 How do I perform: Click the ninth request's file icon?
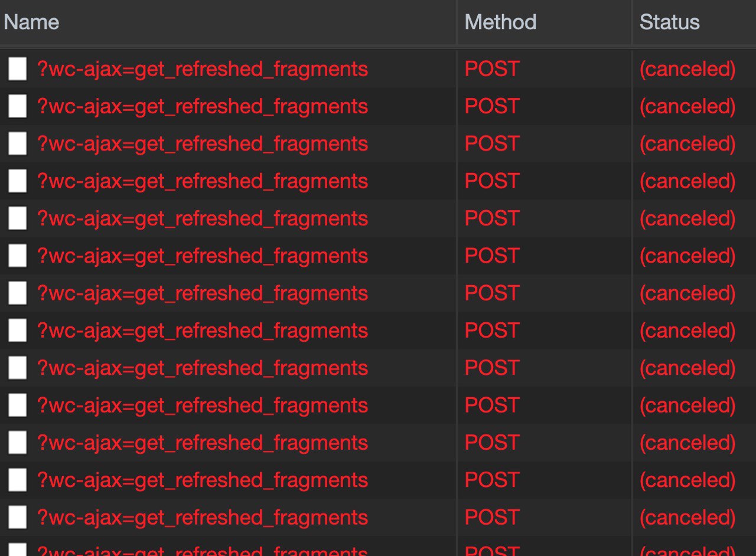pos(18,368)
